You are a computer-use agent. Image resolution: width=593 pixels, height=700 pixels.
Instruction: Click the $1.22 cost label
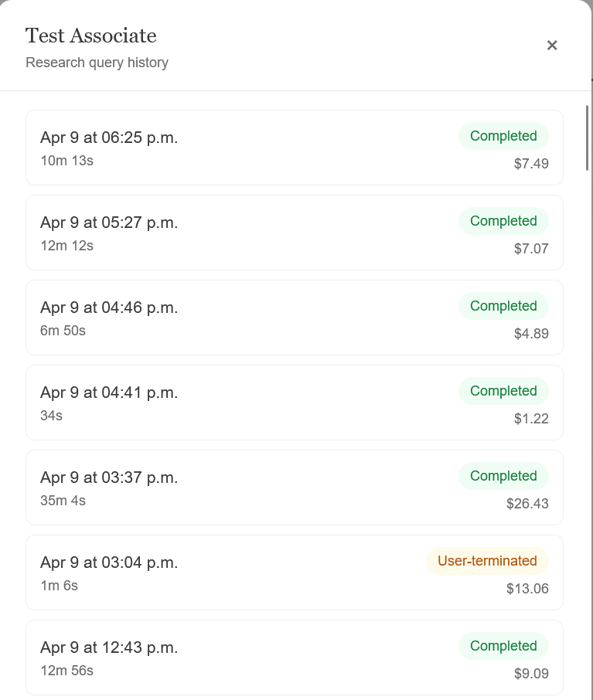(x=531, y=419)
